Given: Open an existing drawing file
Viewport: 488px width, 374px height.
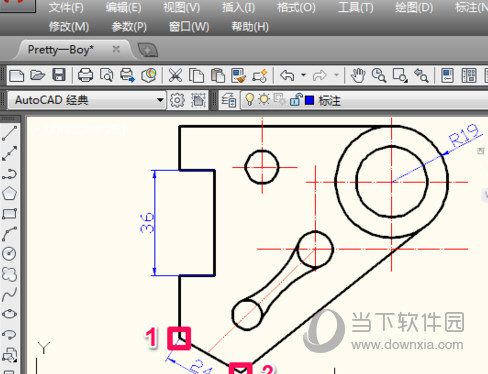Looking at the screenshot, I should 37,75.
